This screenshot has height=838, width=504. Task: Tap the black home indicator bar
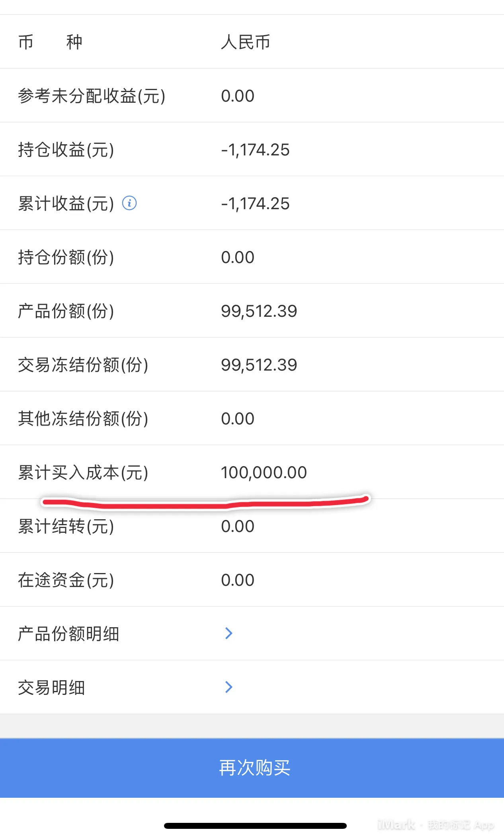pos(255,826)
